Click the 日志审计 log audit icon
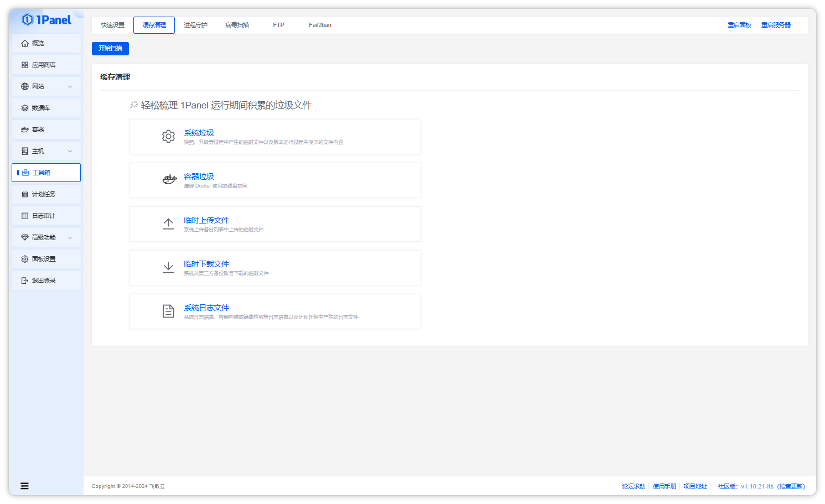825x504 pixels. tap(25, 215)
